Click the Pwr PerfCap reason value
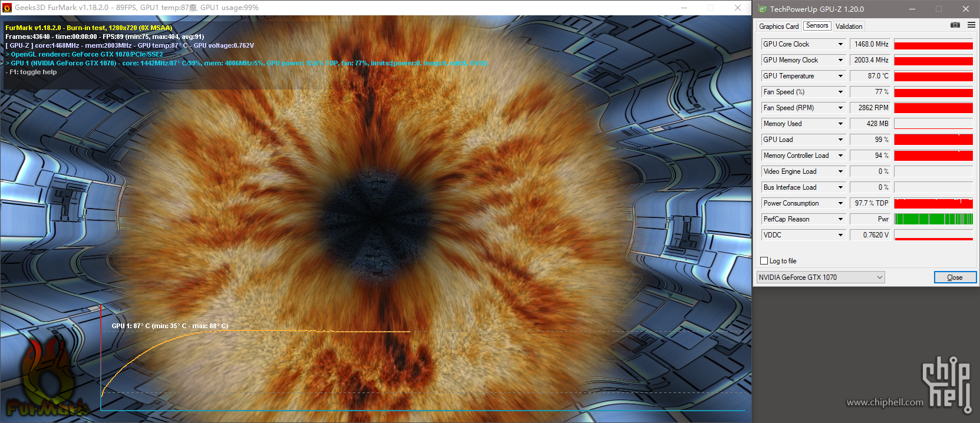Screen dimensions: 980x423 tap(870, 219)
